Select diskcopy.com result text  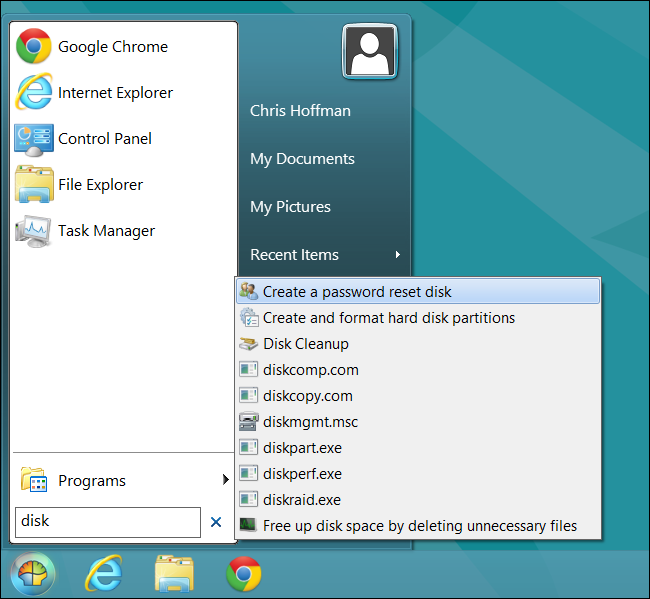coord(308,396)
